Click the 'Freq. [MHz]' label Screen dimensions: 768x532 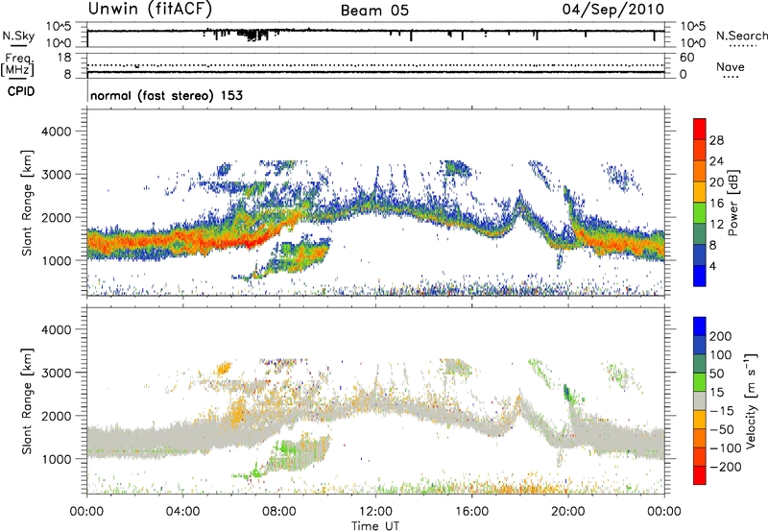17,65
